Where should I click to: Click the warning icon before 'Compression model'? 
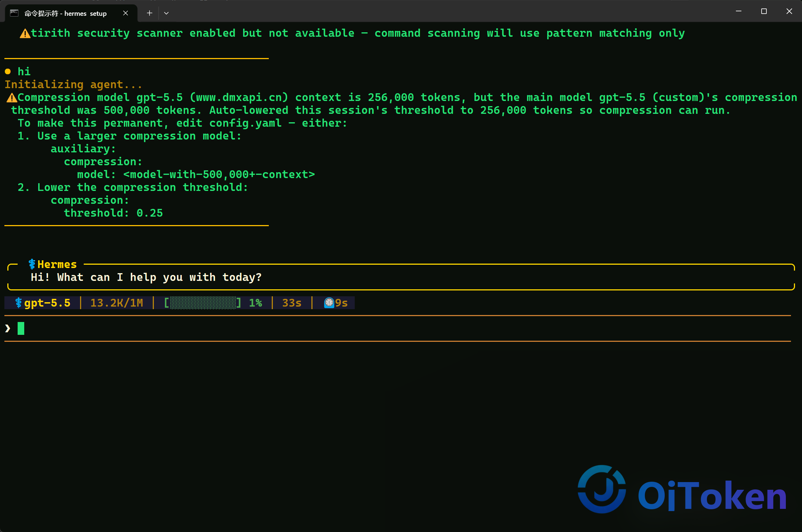(x=12, y=98)
